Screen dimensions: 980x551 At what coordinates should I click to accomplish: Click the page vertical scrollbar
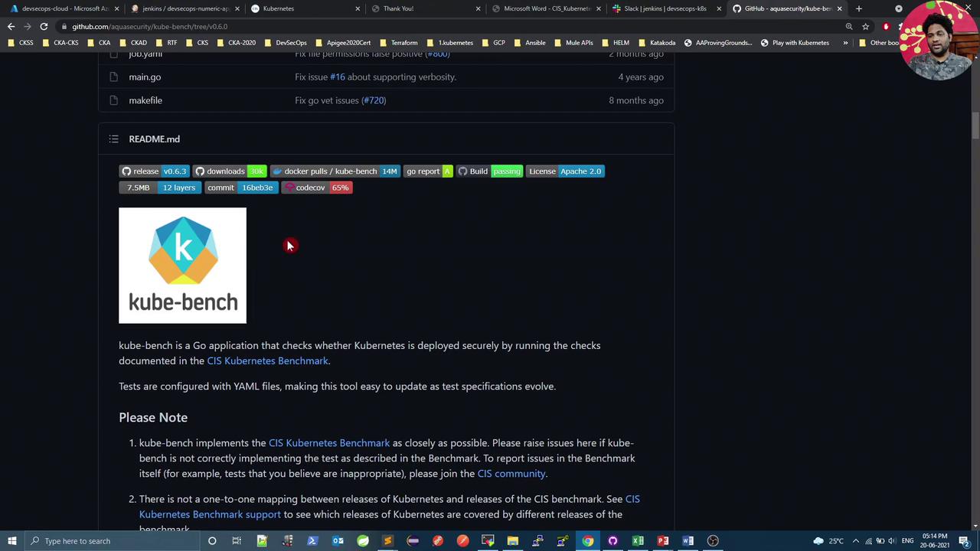click(975, 291)
